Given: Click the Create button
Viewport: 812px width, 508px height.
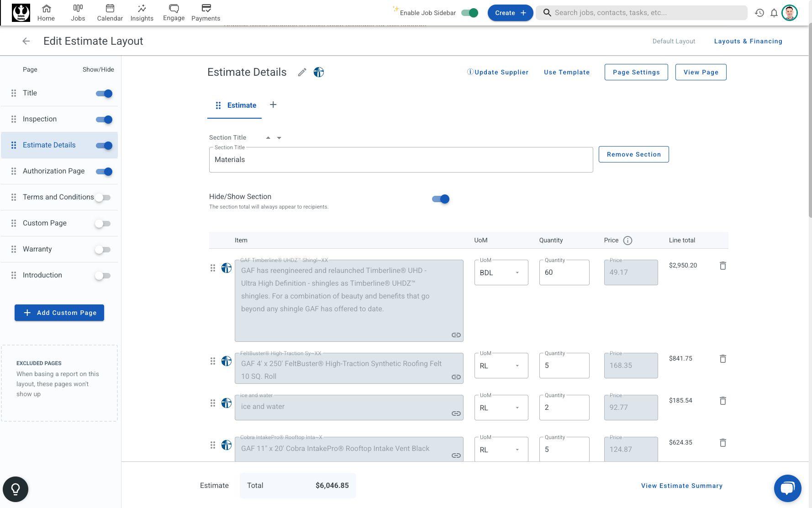Looking at the screenshot, I should tap(510, 13).
